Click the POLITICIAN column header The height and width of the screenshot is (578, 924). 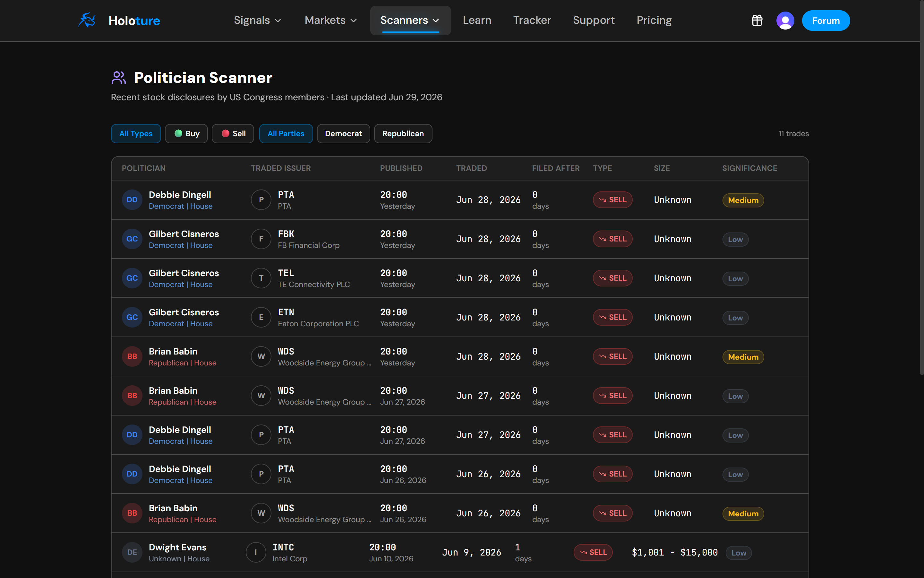(143, 168)
